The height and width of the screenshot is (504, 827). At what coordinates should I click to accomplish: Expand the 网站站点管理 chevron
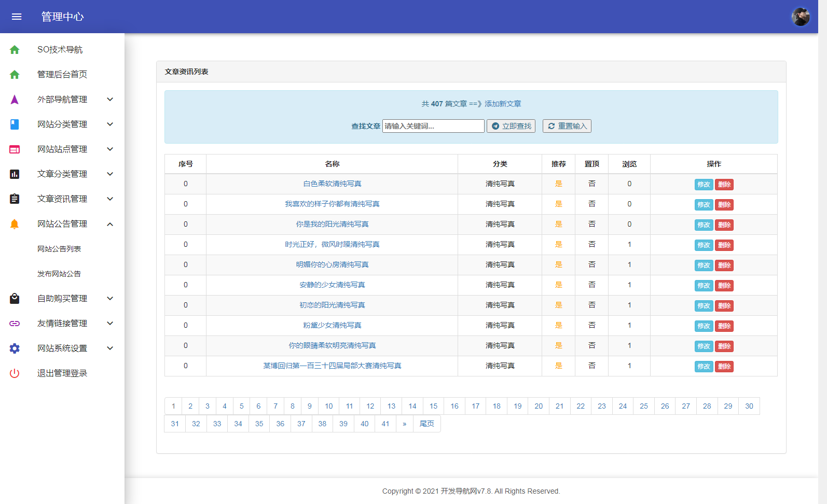point(110,149)
